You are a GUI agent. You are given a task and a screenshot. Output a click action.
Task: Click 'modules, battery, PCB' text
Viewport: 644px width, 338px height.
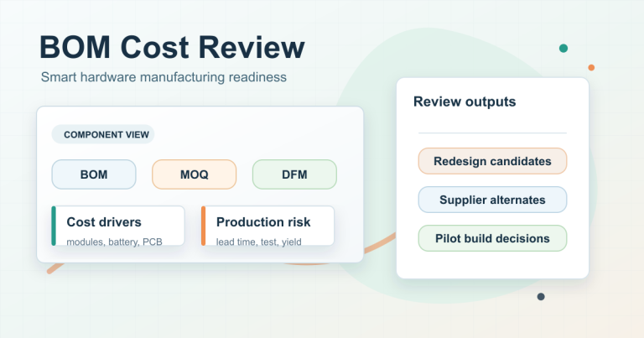(115, 242)
